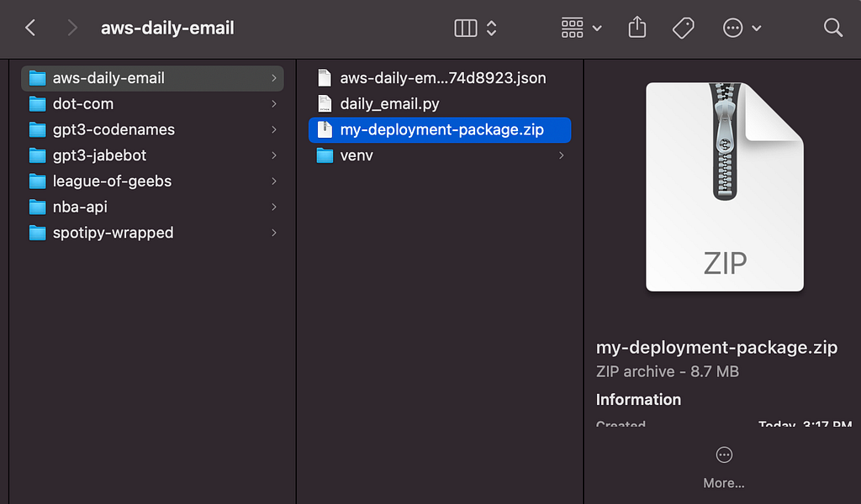Click the More… label in preview pane
This screenshot has width=861, height=504.
(x=724, y=483)
